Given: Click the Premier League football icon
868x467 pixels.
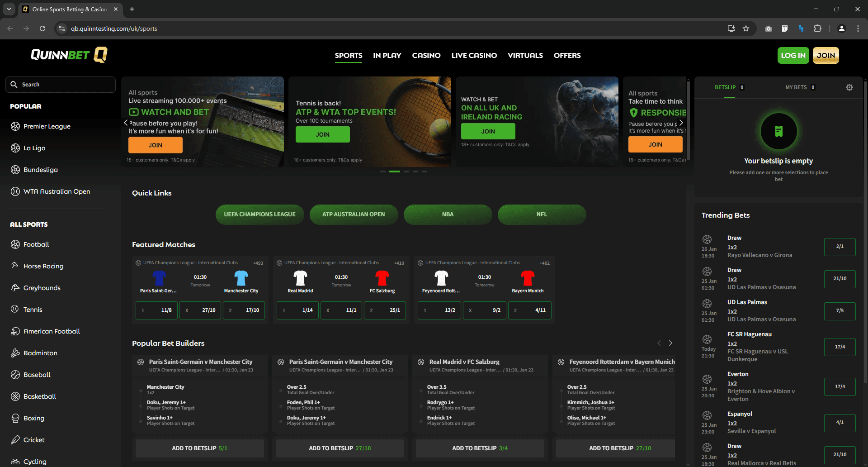Looking at the screenshot, I should click(15, 126).
